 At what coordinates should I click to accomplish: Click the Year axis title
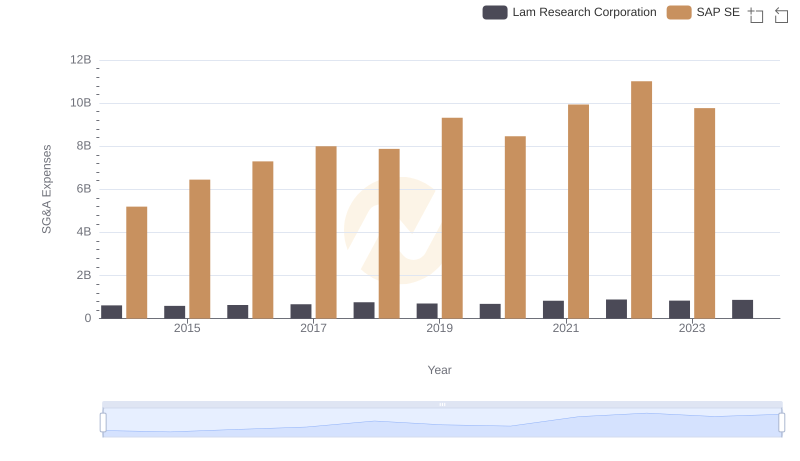[x=439, y=370]
